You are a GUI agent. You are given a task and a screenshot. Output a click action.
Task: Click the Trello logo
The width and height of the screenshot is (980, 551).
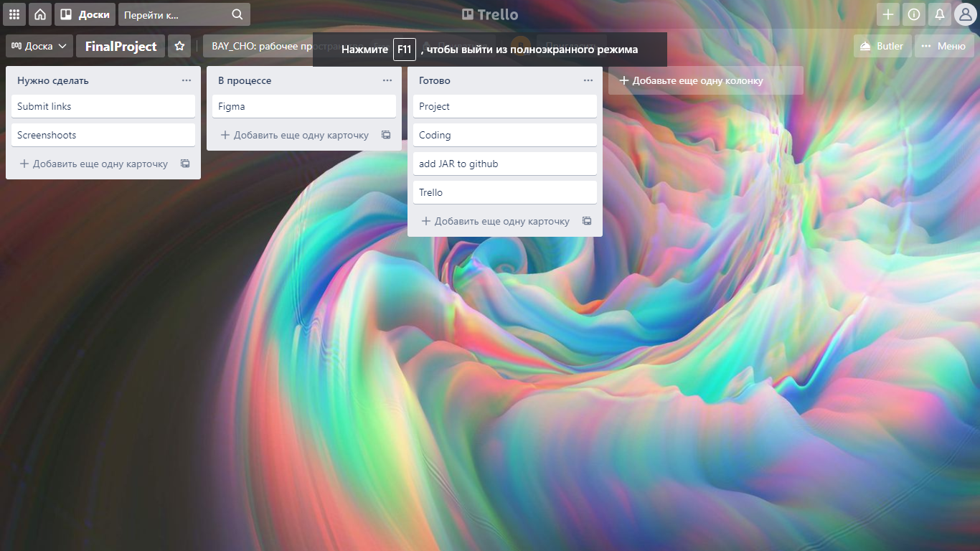[x=490, y=14]
